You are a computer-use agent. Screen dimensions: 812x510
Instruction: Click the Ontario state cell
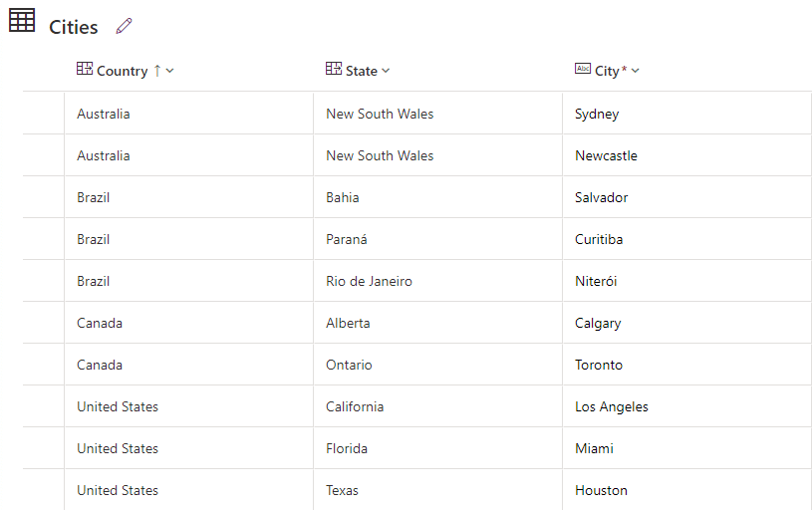tap(349, 365)
